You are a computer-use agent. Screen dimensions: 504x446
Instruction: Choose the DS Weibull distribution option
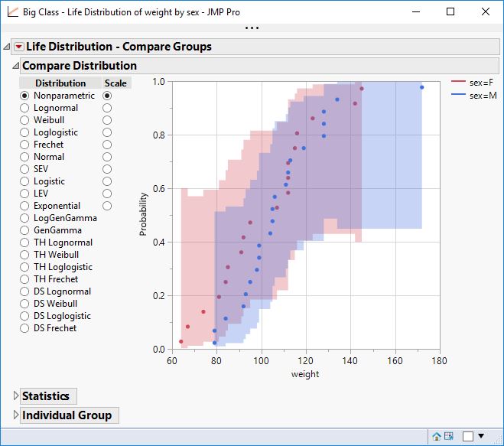click(24, 304)
